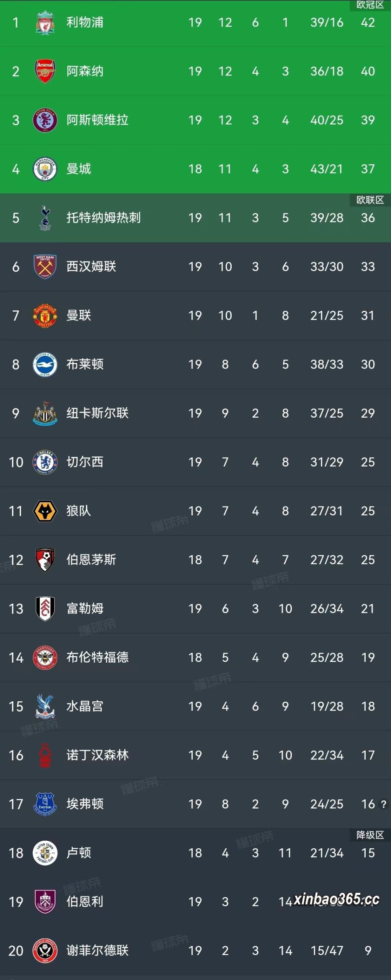Click the Arsenal club crest
The image size is (391, 980).
pyautogui.click(x=45, y=71)
